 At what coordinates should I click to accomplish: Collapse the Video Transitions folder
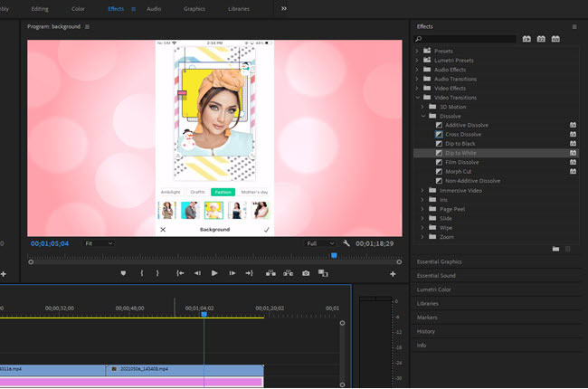pos(417,98)
